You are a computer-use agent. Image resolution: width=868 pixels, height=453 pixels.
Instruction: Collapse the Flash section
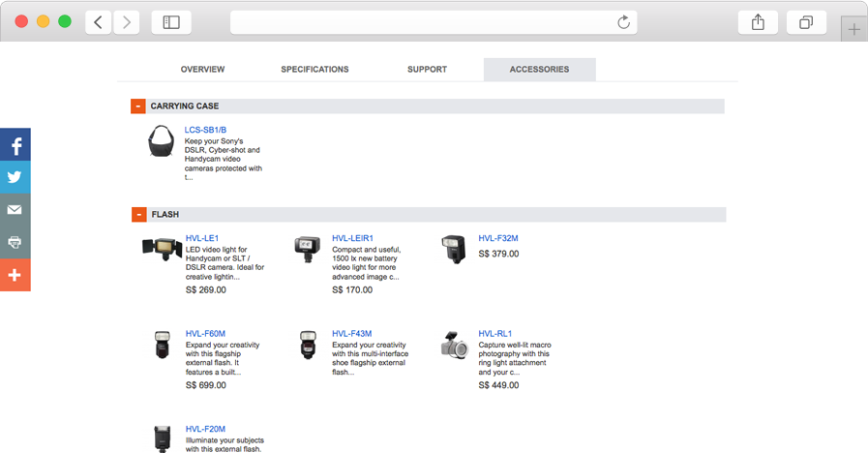139,215
